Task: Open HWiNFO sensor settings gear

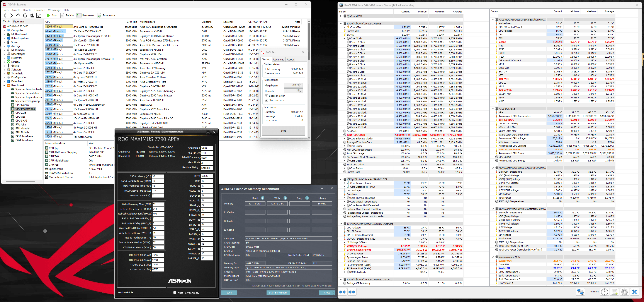Action: (625, 292)
